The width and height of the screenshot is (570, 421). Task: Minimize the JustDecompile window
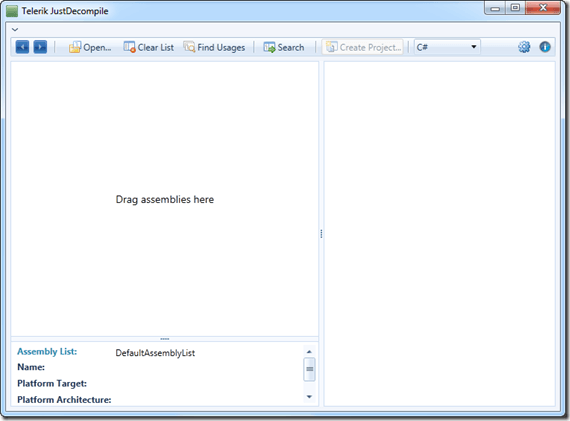pos(495,8)
